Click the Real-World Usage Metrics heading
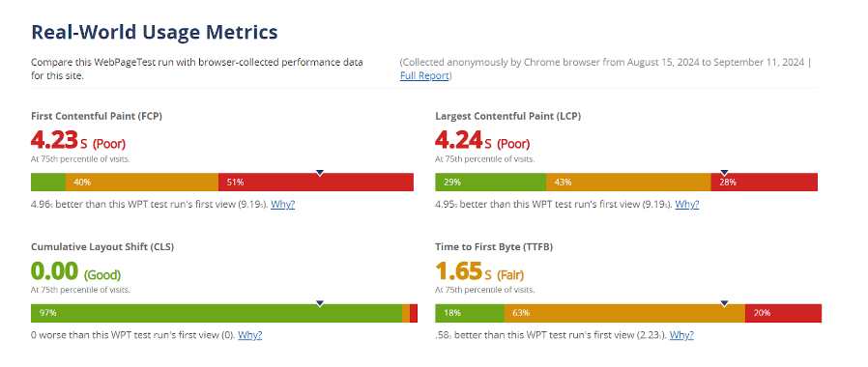The image size is (868, 367). 155,32
